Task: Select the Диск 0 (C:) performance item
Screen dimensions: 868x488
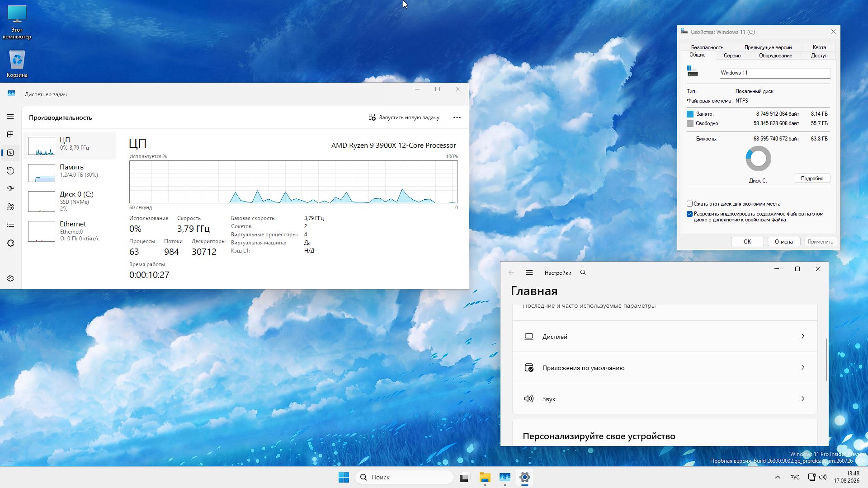Action: pos(70,202)
